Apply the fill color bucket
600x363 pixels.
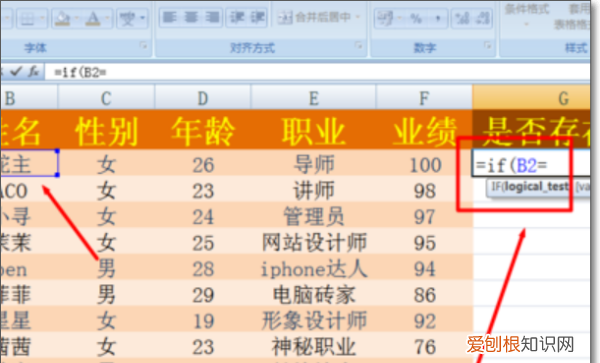click(x=62, y=18)
